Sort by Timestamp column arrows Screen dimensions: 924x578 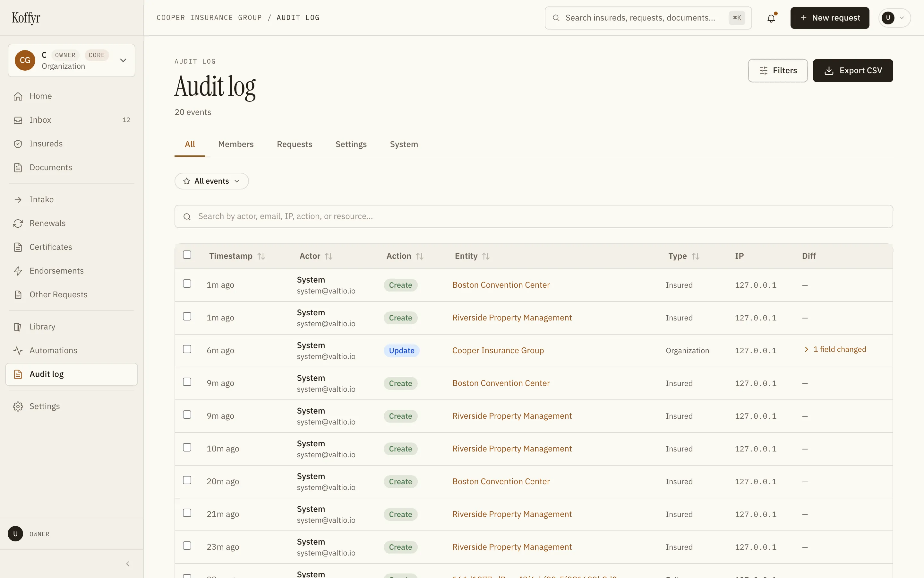click(x=261, y=256)
